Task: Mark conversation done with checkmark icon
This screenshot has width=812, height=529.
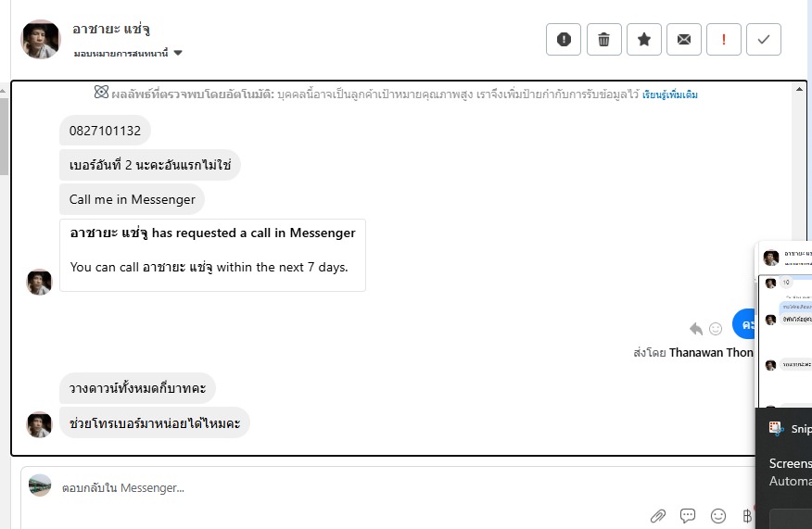Action: point(764,39)
